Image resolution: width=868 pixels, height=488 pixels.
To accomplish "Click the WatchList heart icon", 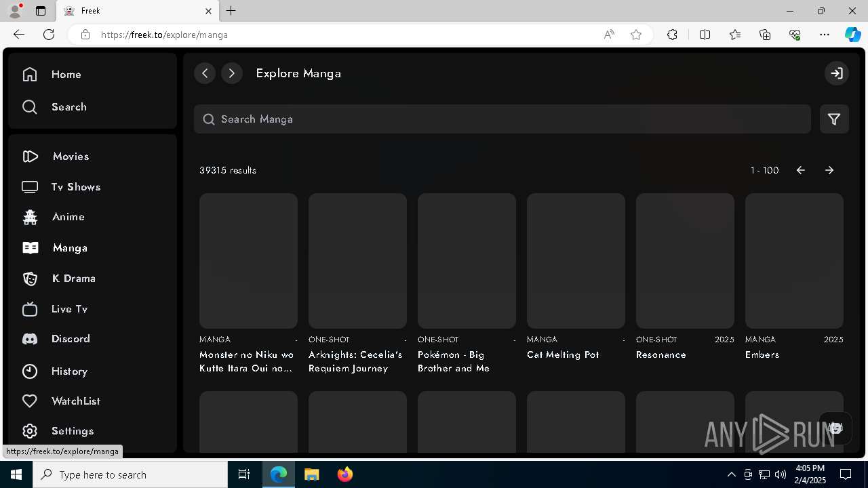I will click(x=30, y=401).
